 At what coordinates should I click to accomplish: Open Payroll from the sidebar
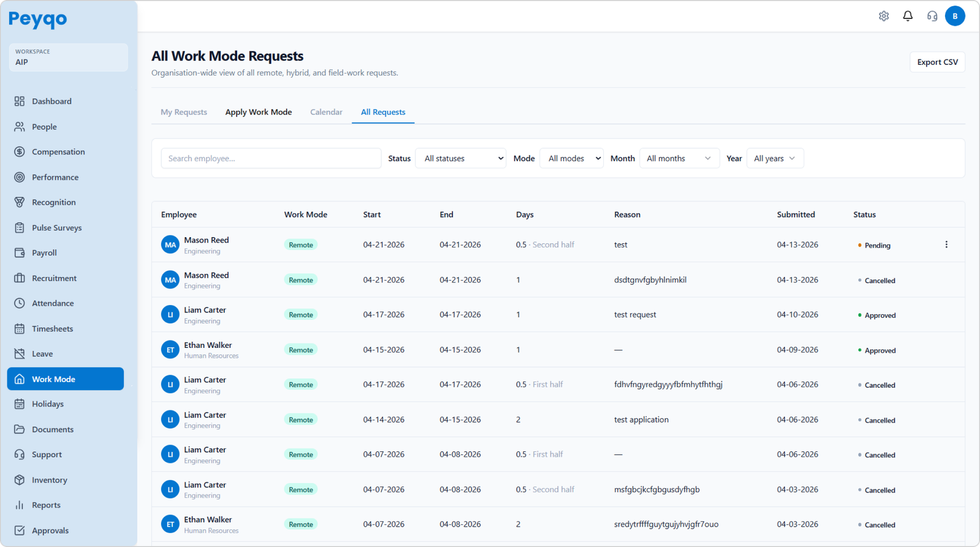(66, 252)
